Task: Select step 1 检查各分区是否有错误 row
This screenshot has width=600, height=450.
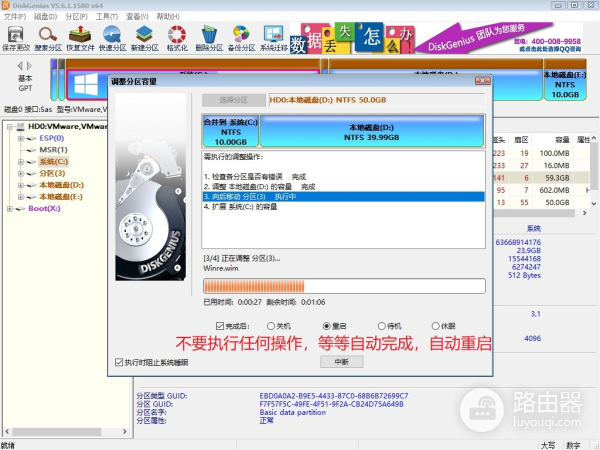Action: coord(343,177)
